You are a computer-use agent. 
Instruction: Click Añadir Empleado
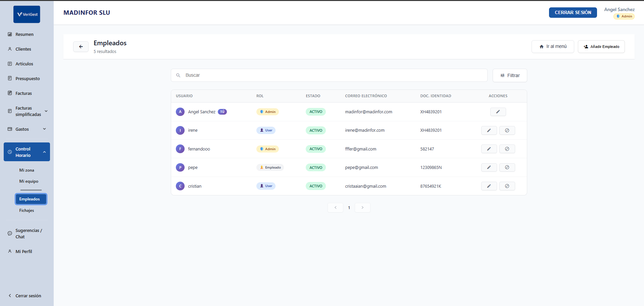click(601, 47)
